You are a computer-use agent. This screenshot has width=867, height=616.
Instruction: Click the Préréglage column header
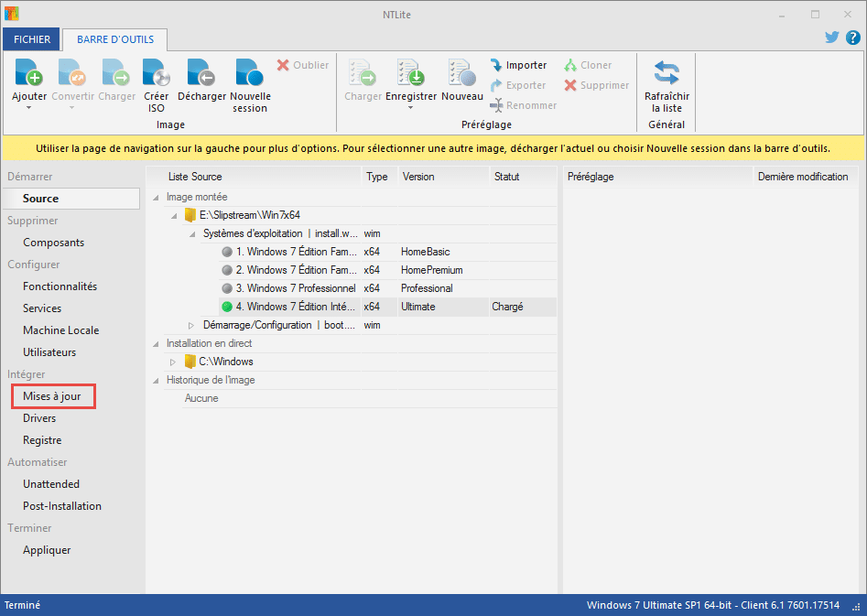[658, 177]
